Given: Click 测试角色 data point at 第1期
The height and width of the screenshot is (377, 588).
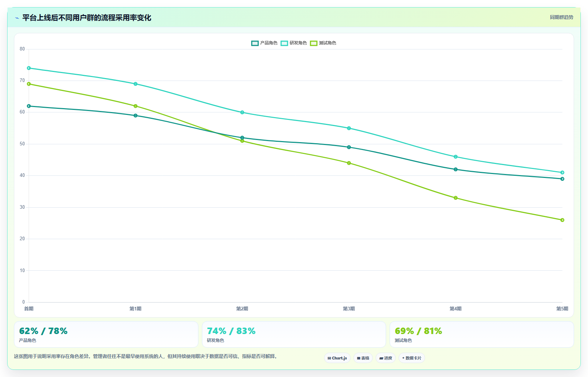Looking at the screenshot, I should (x=136, y=106).
